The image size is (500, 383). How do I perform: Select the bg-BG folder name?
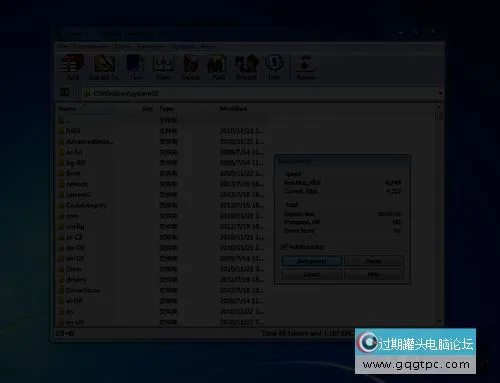(x=76, y=163)
